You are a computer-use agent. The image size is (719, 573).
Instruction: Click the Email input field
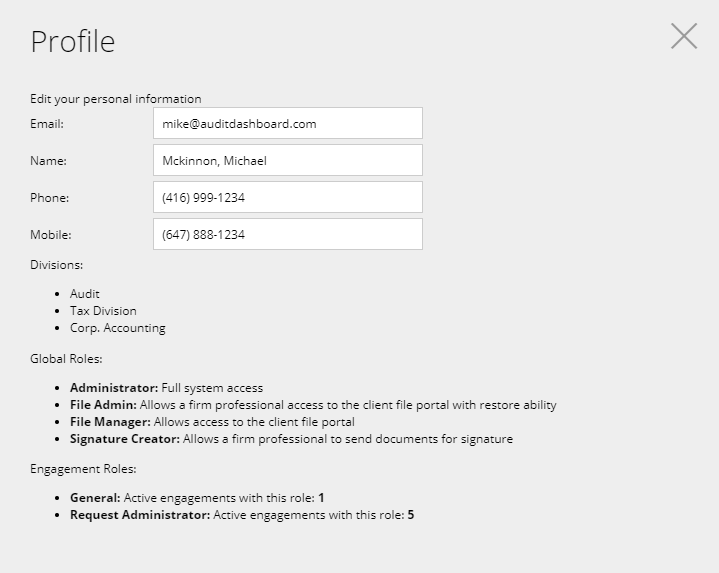coord(287,124)
